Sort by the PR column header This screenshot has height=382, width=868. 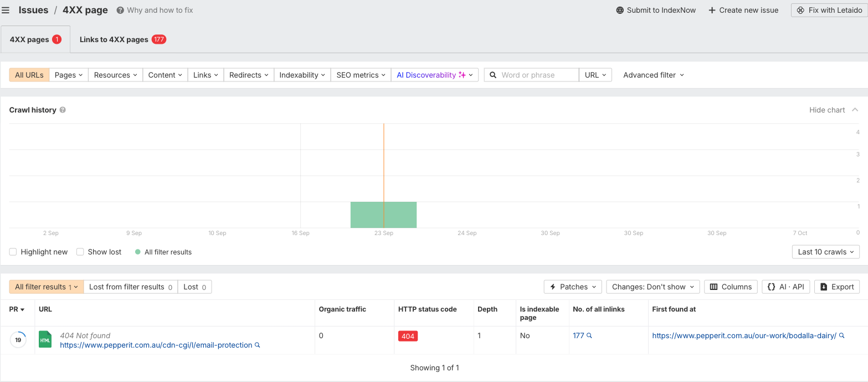17,309
